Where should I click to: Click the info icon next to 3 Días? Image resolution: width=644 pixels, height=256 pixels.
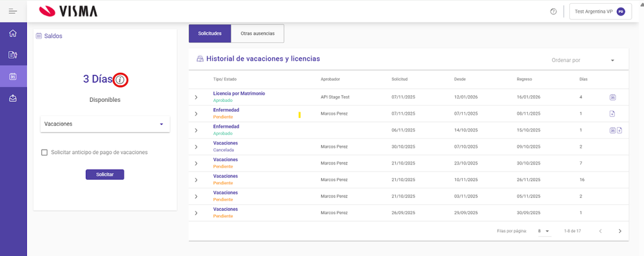click(120, 80)
